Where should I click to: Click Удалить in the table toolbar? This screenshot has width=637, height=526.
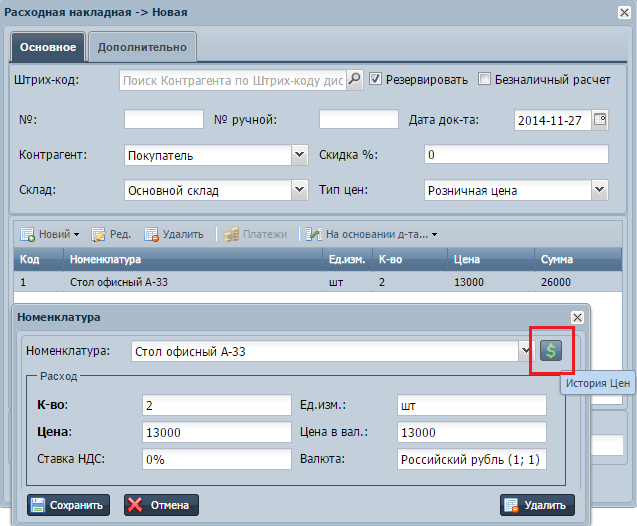pos(173,234)
